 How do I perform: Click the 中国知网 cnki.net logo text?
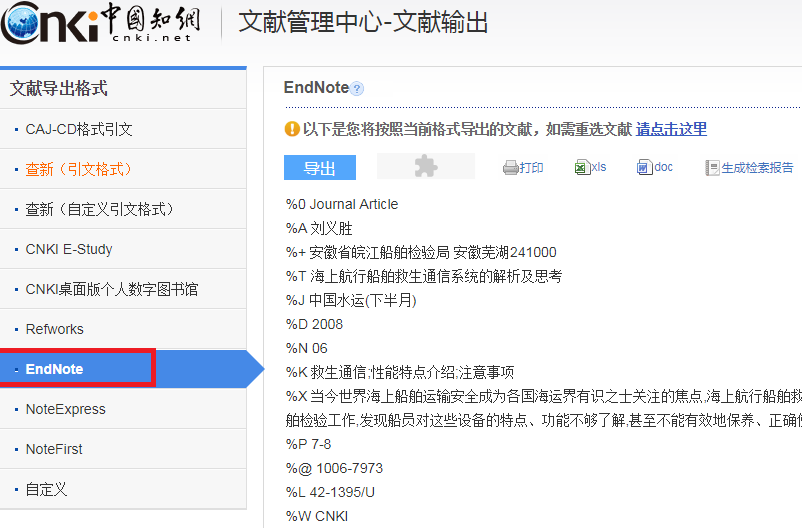151,23
